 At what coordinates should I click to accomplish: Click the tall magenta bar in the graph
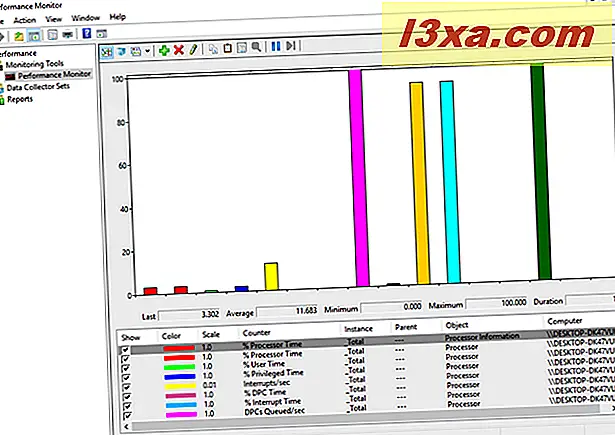(359, 178)
